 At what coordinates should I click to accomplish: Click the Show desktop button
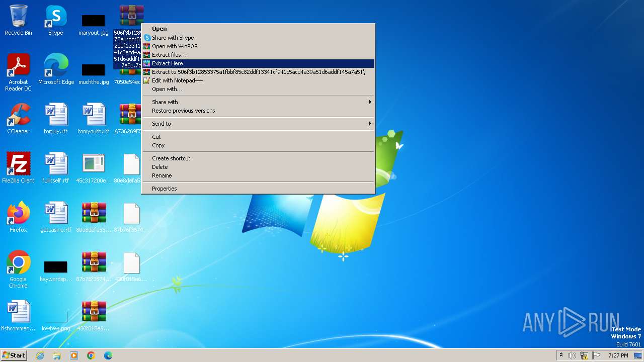[x=638, y=355]
